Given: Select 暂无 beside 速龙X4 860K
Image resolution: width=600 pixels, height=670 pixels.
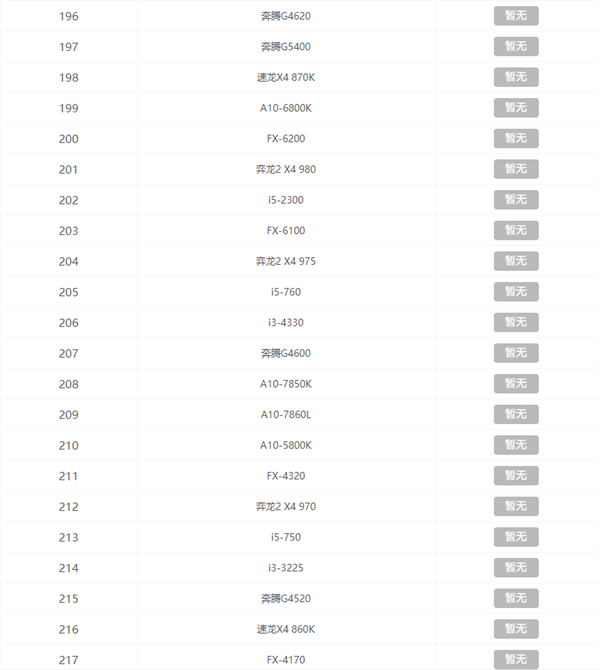Looking at the screenshot, I should [515, 629].
